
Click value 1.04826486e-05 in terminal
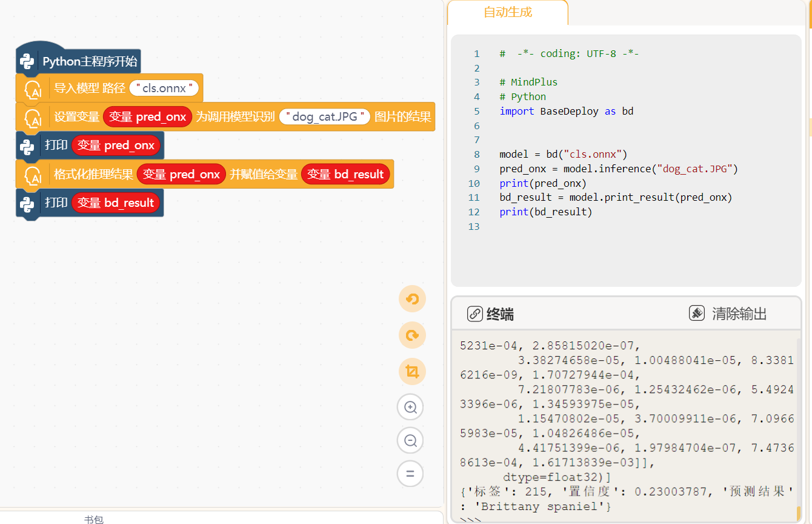583,434
